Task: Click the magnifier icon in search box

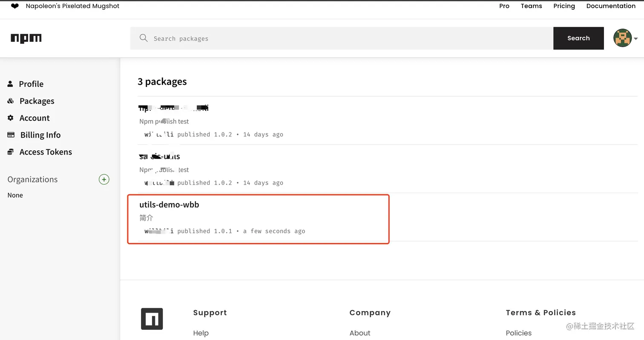Action: [144, 38]
